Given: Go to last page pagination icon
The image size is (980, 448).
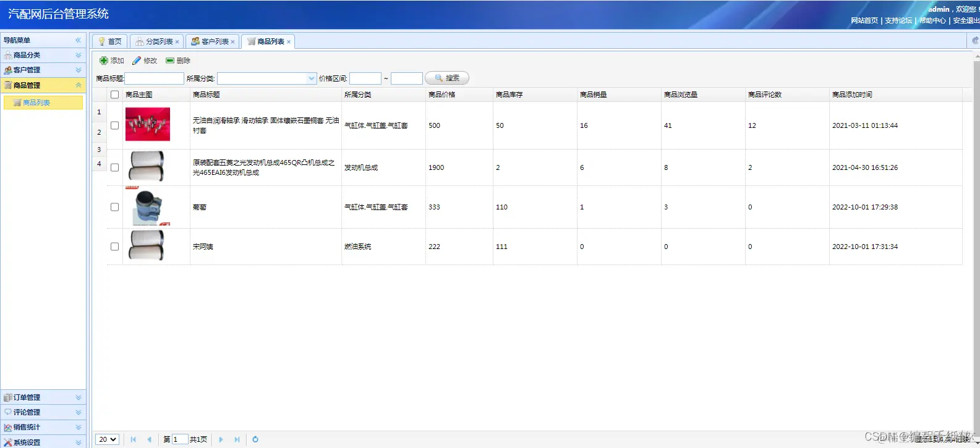Looking at the screenshot, I should tap(237, 439).
